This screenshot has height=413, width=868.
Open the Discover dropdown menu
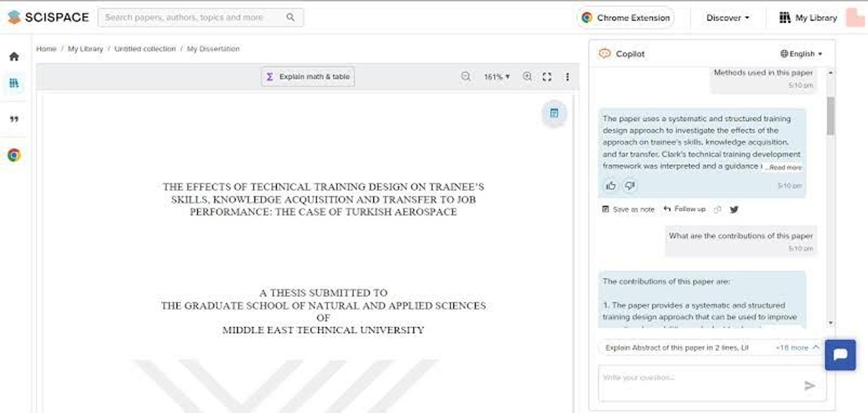[x=728, y=18]
